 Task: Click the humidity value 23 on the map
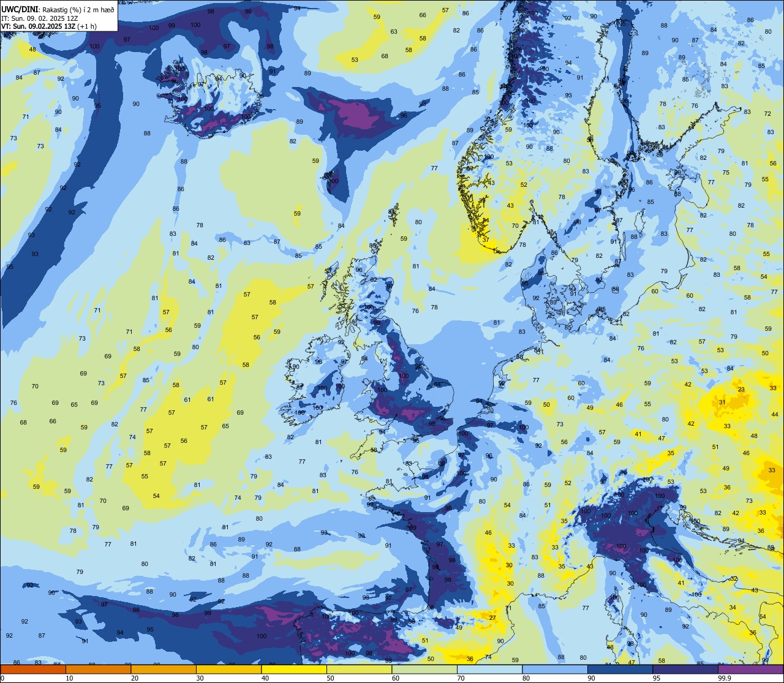(741, 390)
